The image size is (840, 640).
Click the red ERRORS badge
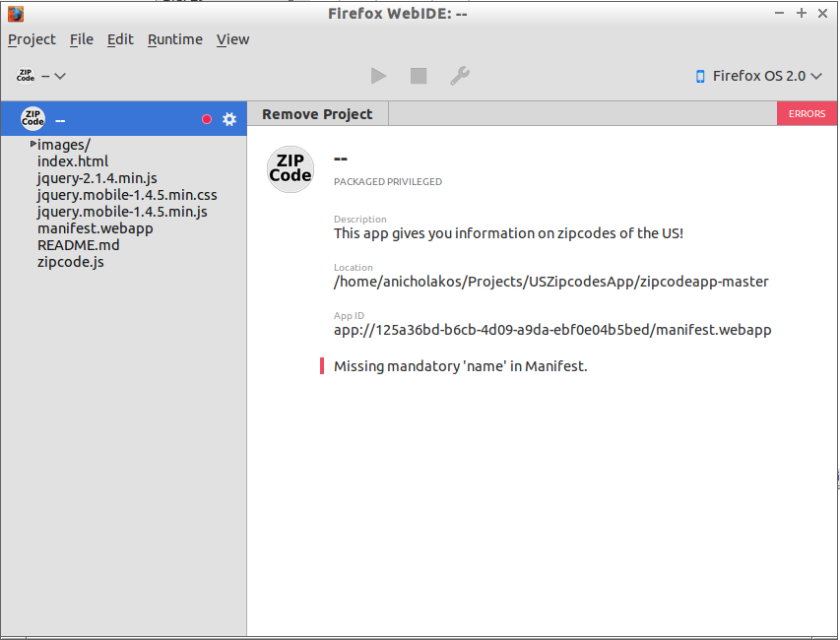click(807, 113)
